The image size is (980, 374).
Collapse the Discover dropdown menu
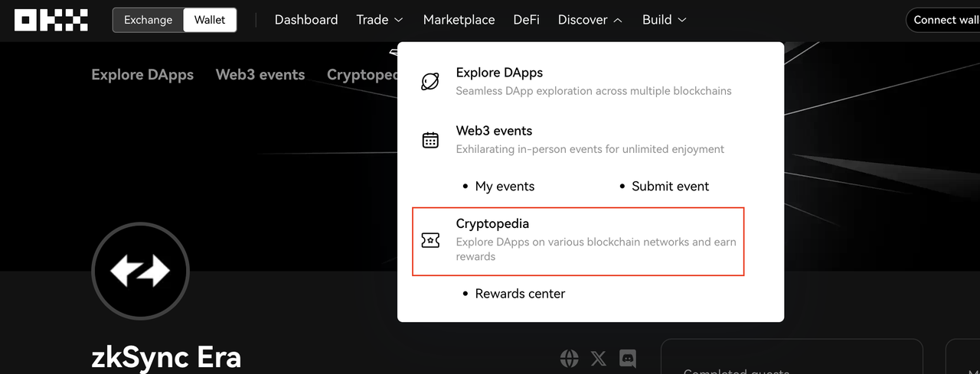tap(590, 20)
